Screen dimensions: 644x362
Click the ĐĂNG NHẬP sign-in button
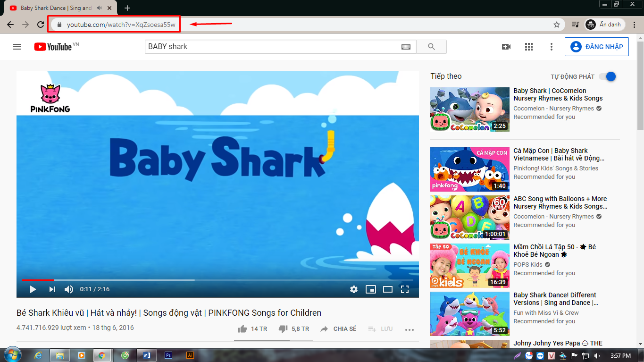[597, 47]
